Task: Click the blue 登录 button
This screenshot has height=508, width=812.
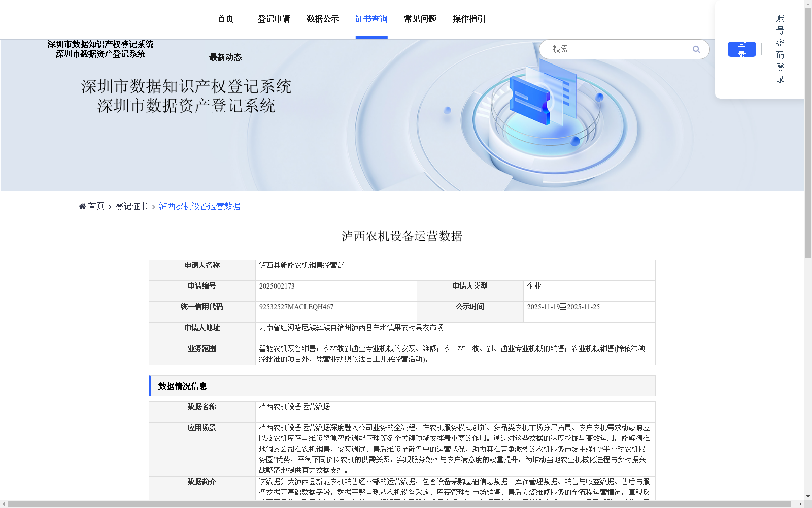Action: tap(741, 49)
